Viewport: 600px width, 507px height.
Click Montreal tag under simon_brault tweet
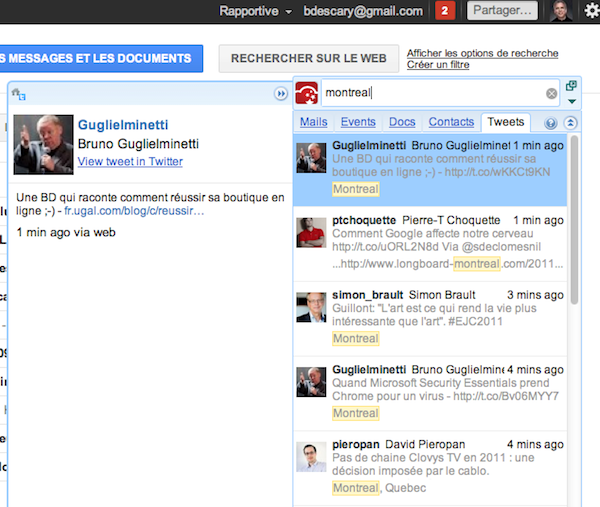click(x=355, y=339)
